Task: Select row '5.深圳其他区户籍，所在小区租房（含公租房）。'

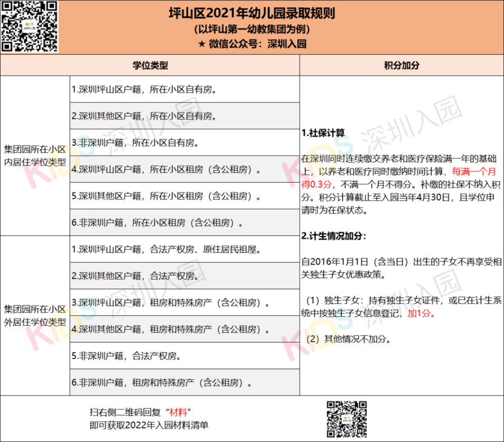Action: (x=185, y=196)
